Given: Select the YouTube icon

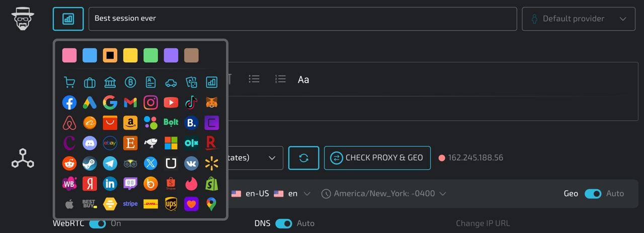Looking at the screenshot, I should pyautogui.click(x=171, y=102).
